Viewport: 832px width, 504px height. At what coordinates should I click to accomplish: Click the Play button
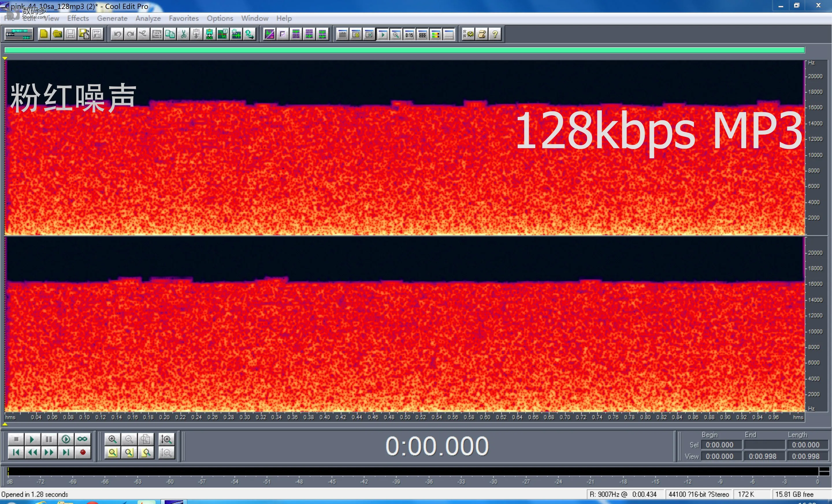click(32, 439)
